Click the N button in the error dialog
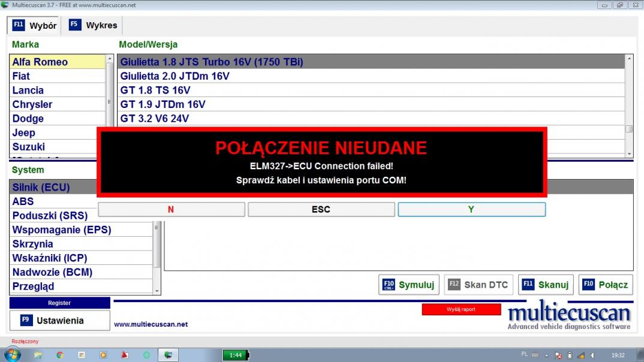Viewport: 644px width, 362px height. tap(171, 209)
